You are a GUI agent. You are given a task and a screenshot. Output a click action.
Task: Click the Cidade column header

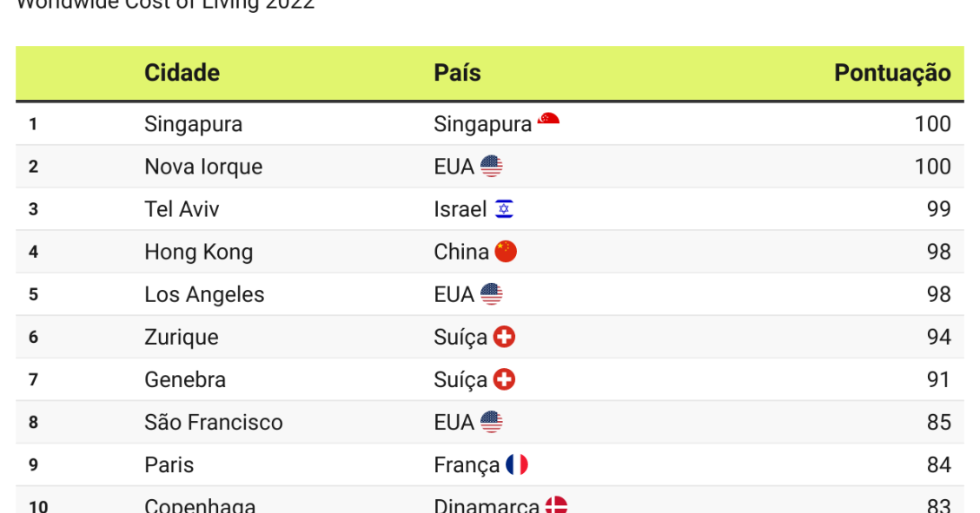click(x=182, y=73)
